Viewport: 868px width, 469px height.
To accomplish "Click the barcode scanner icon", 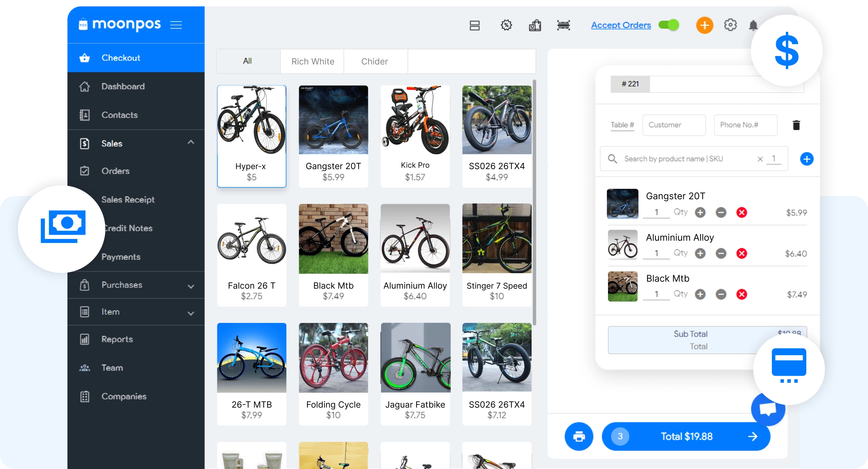I will tap(563, 25).
